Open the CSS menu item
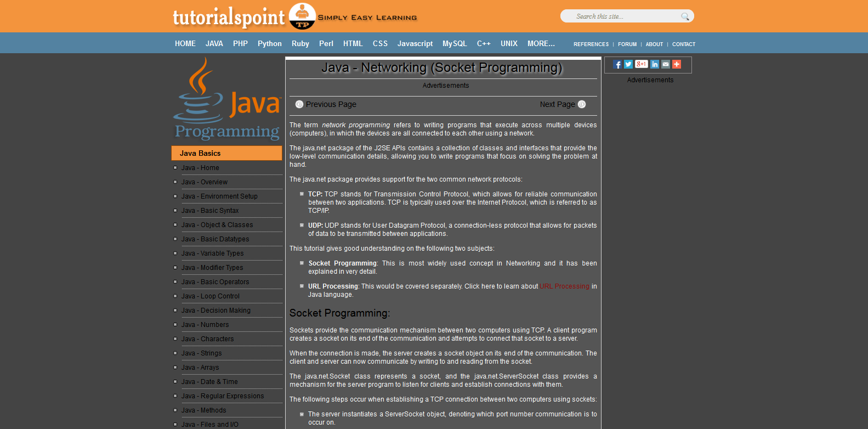 tap(380, 43)
